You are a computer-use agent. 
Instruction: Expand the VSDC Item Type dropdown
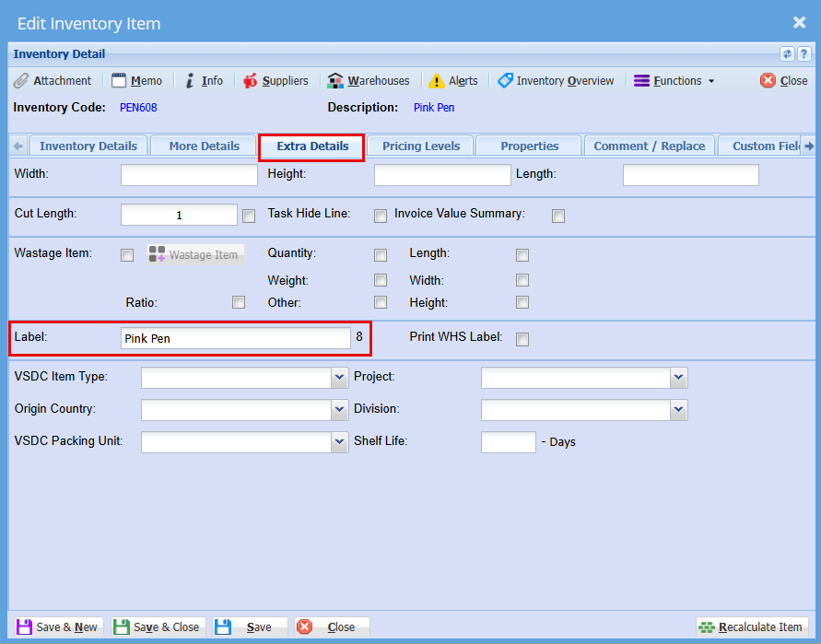tap(338, 378)
